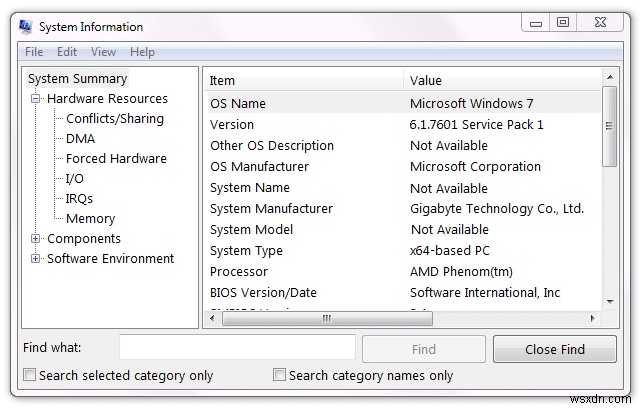Select the Processor row
The height and width of the screenshot is (409, 643).
pyautogui.click(x=404, y=272)
